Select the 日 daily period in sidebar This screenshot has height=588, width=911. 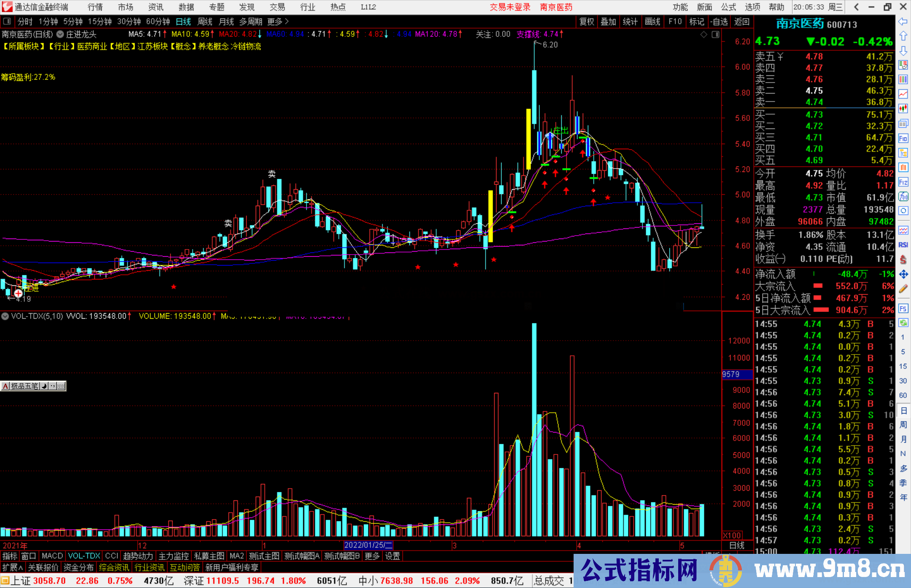903,411
